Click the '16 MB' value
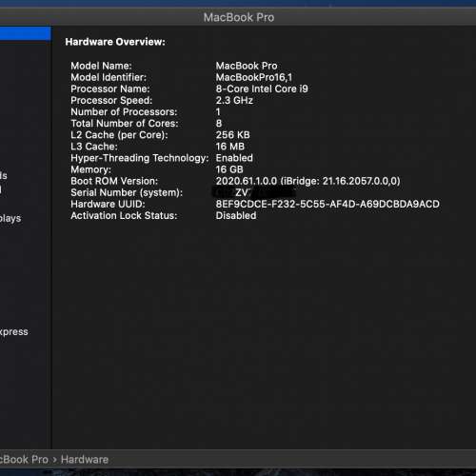This screenshot has height=476, width=476. pyautogui.click(x=230, y=147)
